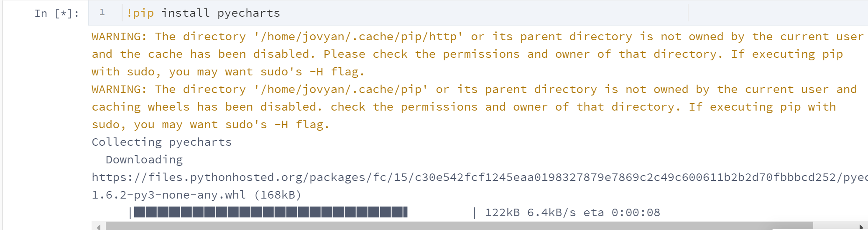Click the '/home/jovyan/.cache/pip/http' path text
868x230 pixels.
358,36
